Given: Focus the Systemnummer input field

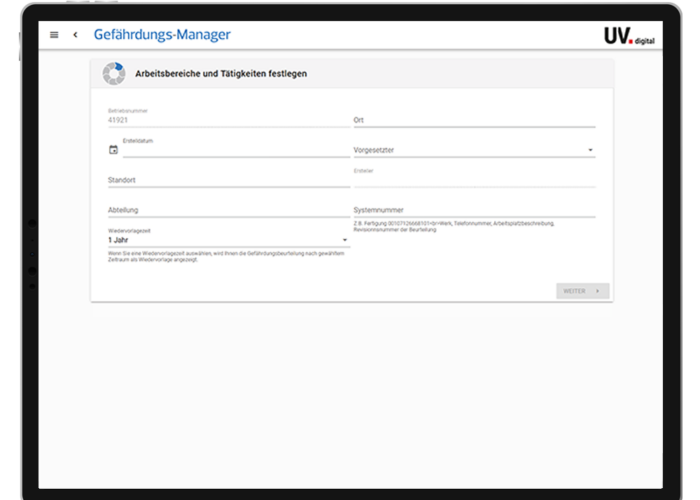Looking at the screenshot, I should 474,210.
